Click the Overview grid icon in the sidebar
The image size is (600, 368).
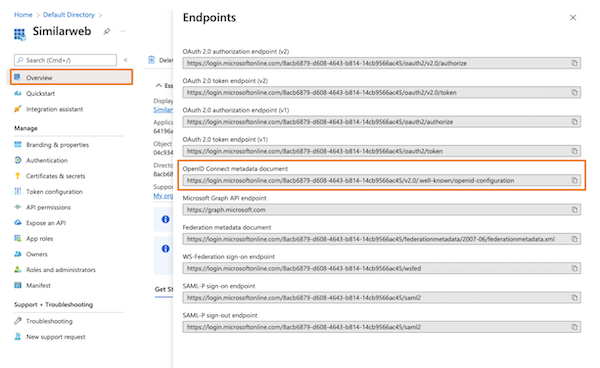tap(17, 77)
